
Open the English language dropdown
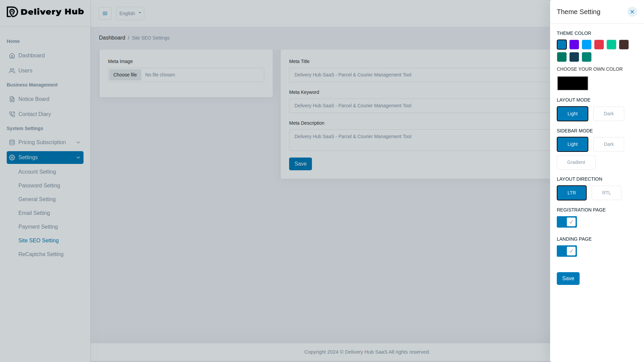click(x=130, y=13)
